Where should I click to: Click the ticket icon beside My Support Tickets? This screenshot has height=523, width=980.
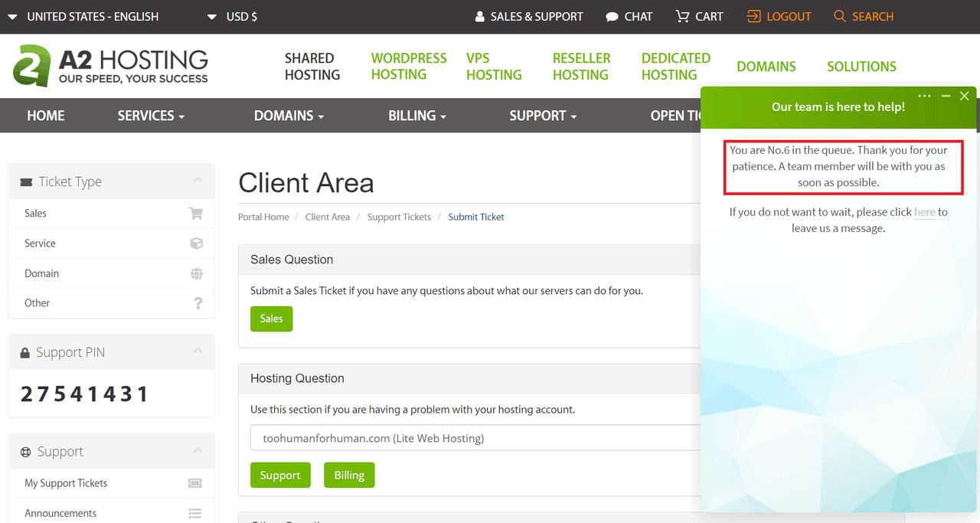[194, 483]
